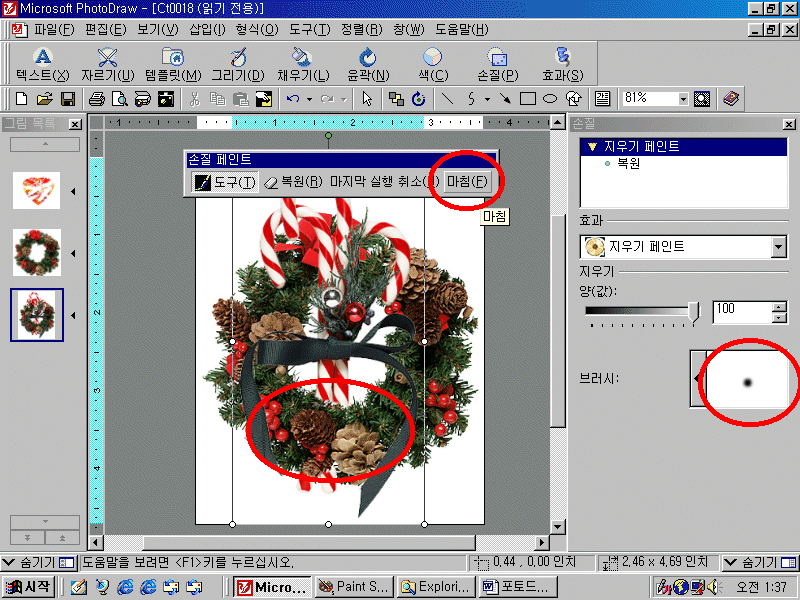Click the paste clipboard icon
The height and width of the screenshot is (600, 800).
[240, 98]
